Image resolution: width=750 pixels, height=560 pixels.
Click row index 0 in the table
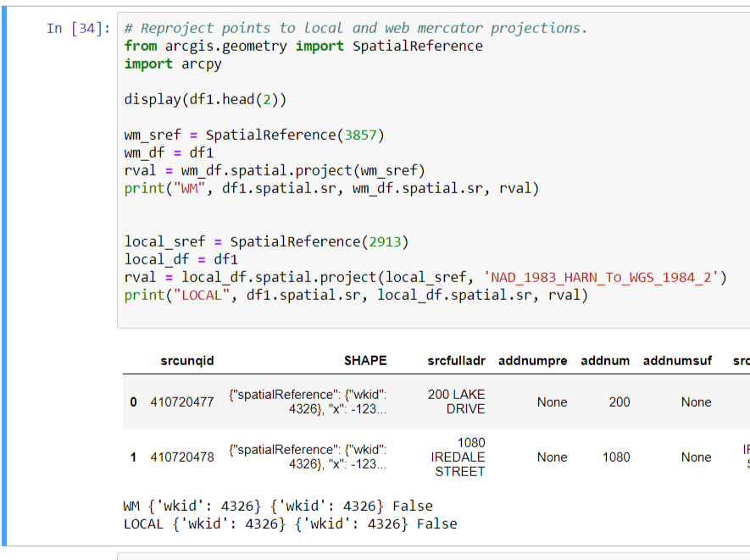point(133,402)
